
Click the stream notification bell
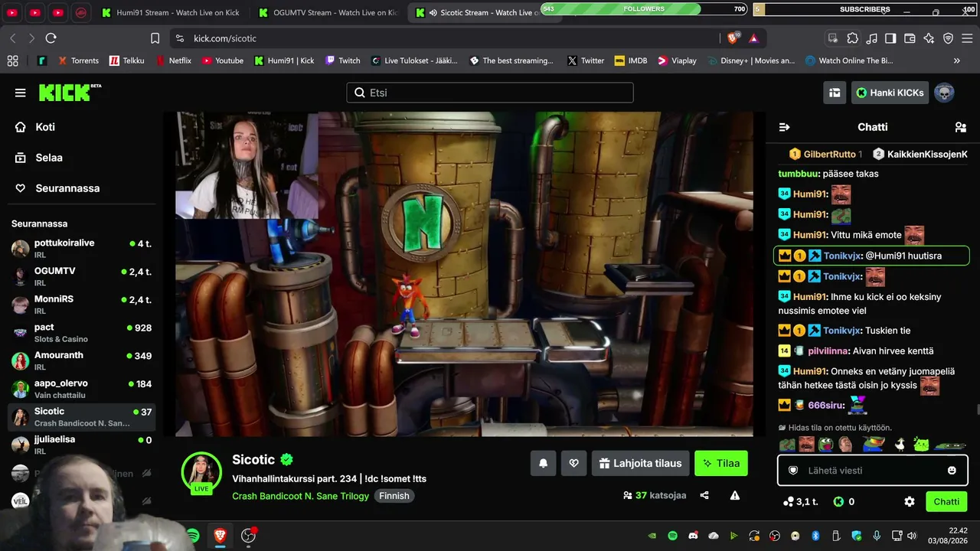pyautogui.click(x=544, y=463)
